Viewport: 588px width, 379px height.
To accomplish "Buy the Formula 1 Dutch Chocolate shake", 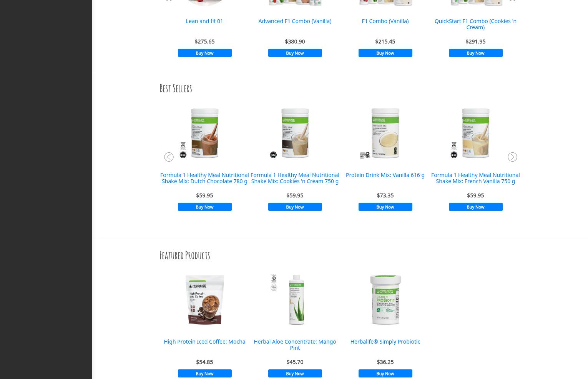I will coord(204,207).
